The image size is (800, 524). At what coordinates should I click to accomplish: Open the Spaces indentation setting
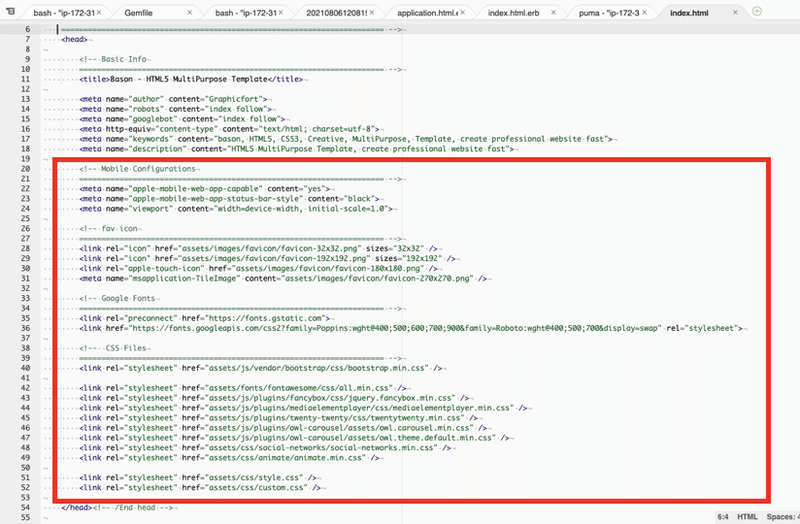click(x=783, y=517)
